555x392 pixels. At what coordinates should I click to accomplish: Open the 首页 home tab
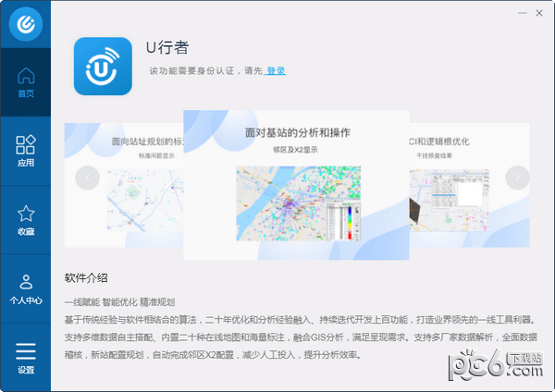(26, 82)
